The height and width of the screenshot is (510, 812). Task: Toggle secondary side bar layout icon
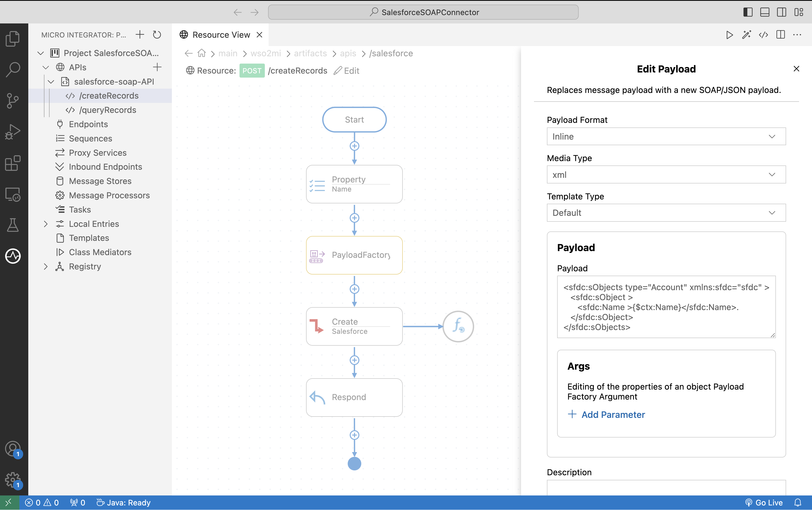tap(781, 12)
